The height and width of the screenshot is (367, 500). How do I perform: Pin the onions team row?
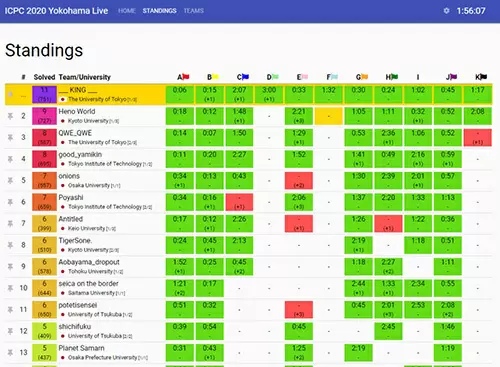10,180
